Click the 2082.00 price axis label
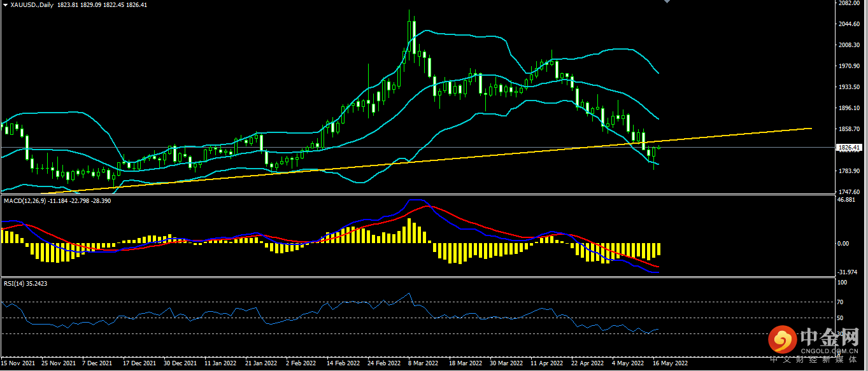The image size is (868, 371). (850, 3)
